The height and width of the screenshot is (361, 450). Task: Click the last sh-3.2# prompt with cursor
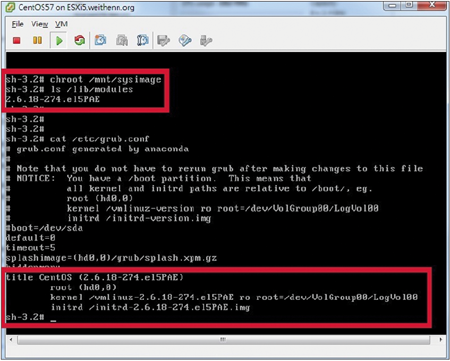click(31, 317)
